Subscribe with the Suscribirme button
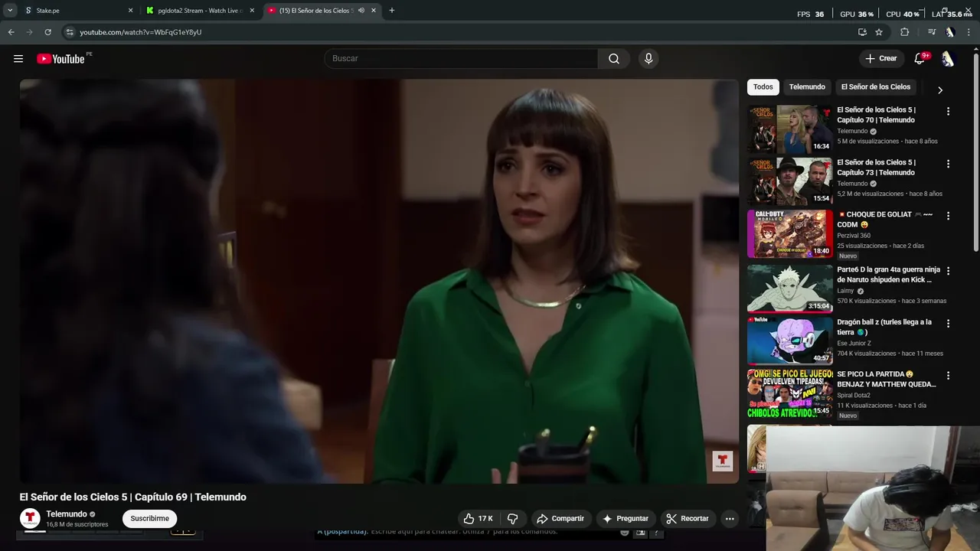Image resolution: width=980 pixels, height=551 pixels. [x=149, y=519]
